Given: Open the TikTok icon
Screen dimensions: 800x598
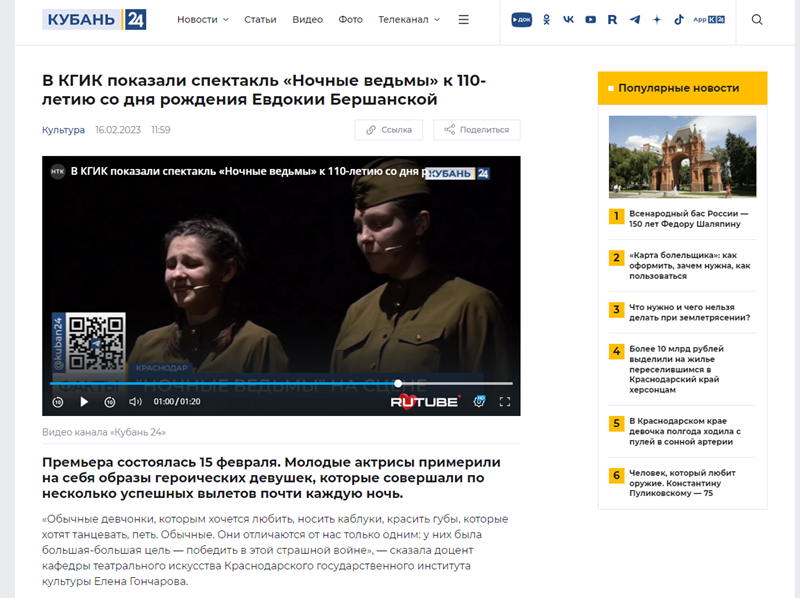Looking at the screenshot, I should (x=679, y=20).
